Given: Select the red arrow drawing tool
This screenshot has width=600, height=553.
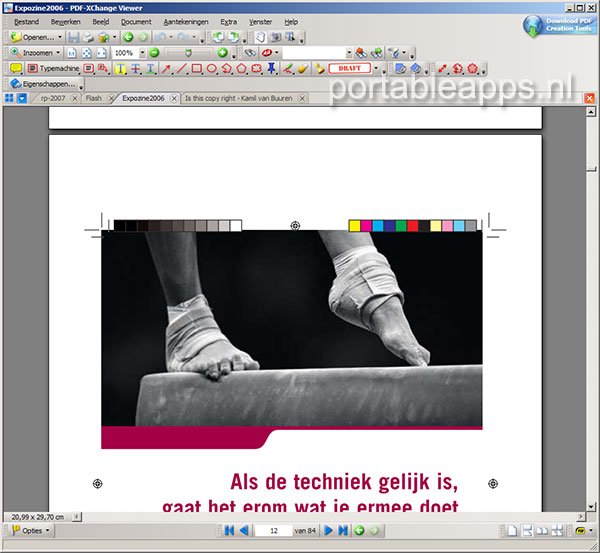Looking at the screenshot, I should point(167,69).
